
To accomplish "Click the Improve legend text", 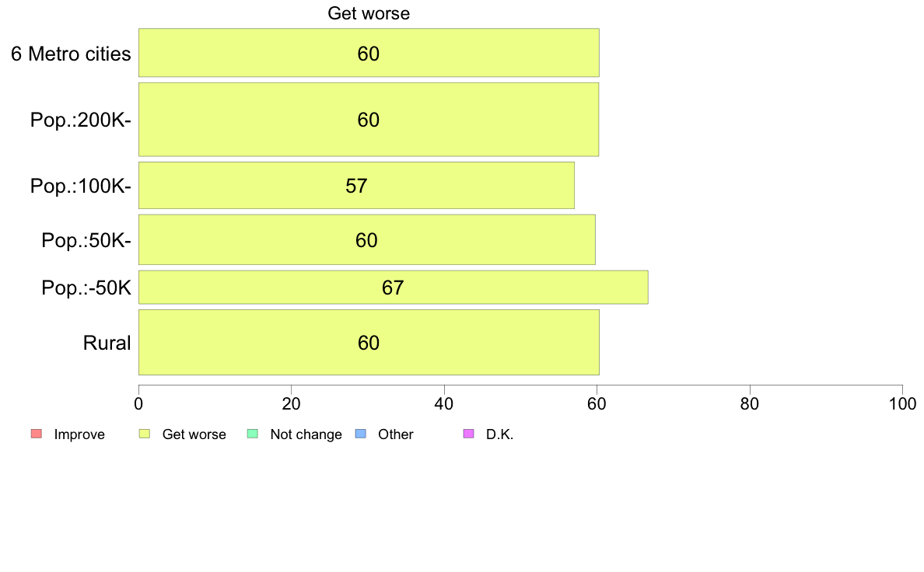I will pos(79,434).
